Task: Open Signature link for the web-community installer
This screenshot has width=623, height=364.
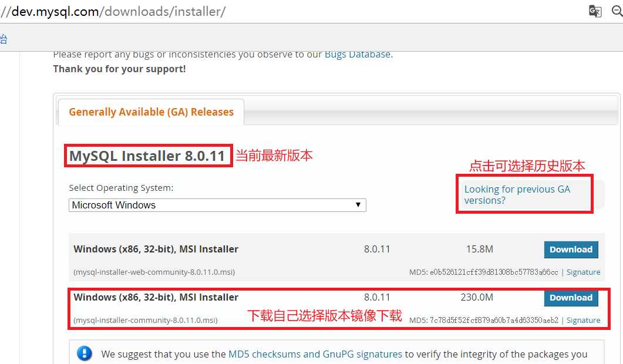Action: pos(583,272)
